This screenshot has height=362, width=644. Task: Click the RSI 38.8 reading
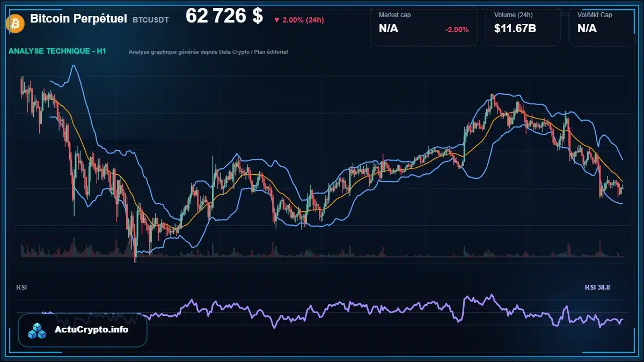tap(597, 287)
